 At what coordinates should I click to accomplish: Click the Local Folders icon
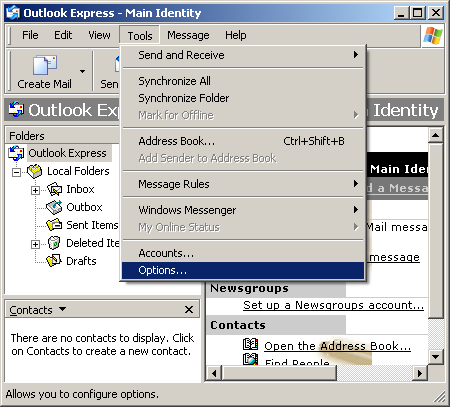coord(35,171)
